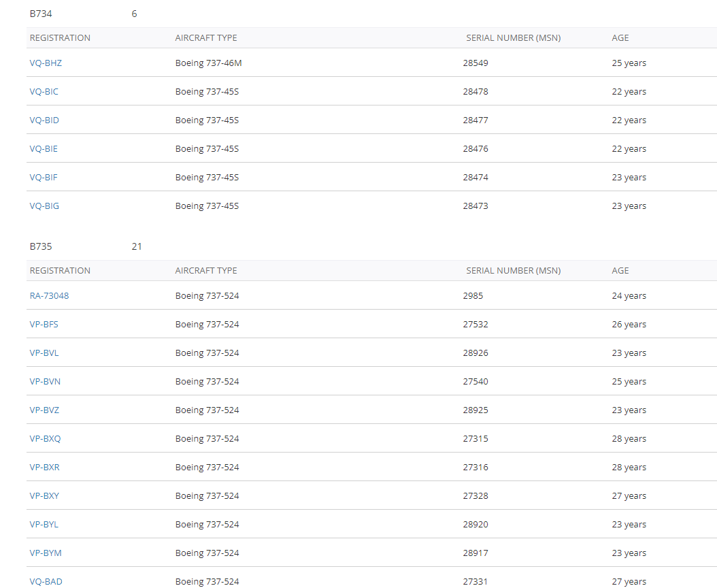
Task: Click AGE header in B735 table
Action: [620, 271]
